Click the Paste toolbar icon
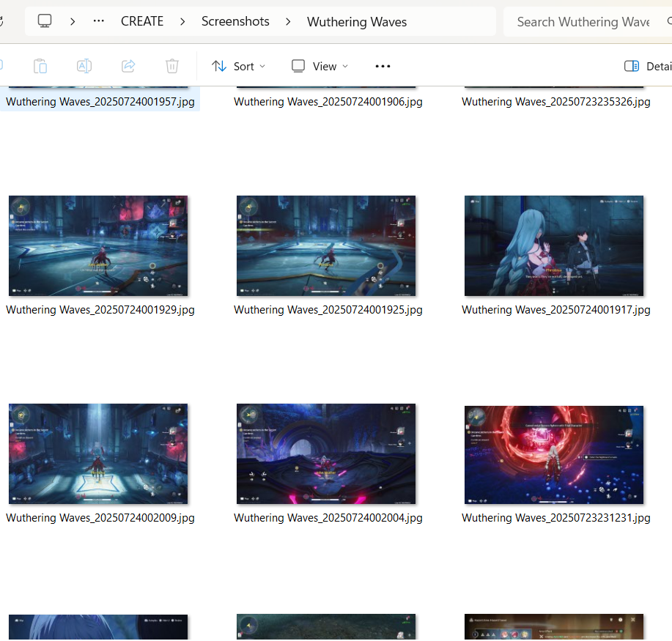 [40, 66]
